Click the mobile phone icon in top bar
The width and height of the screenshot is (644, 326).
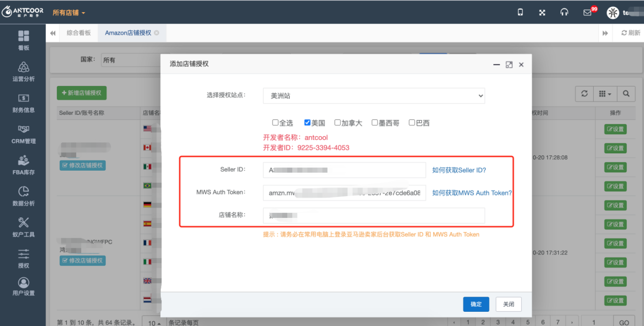[520, 12]
